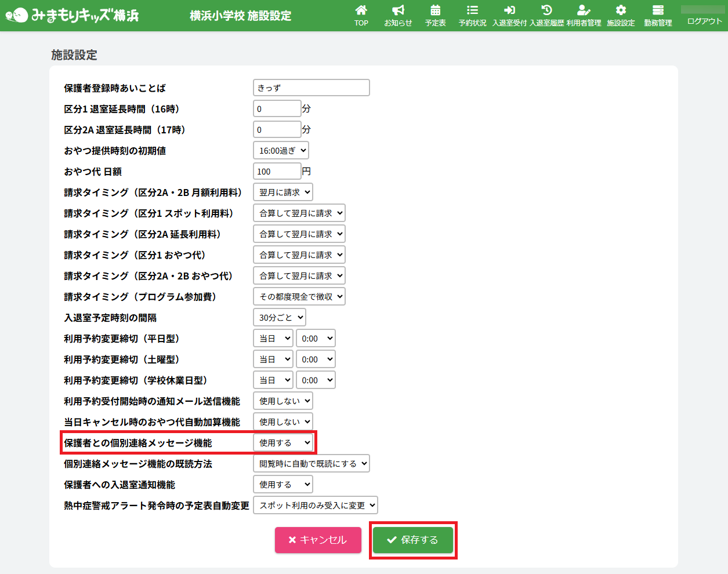Click the ログアウト link
Viewport: 728px width, 574px height.
pyautogui.click(x=704, y=21)
